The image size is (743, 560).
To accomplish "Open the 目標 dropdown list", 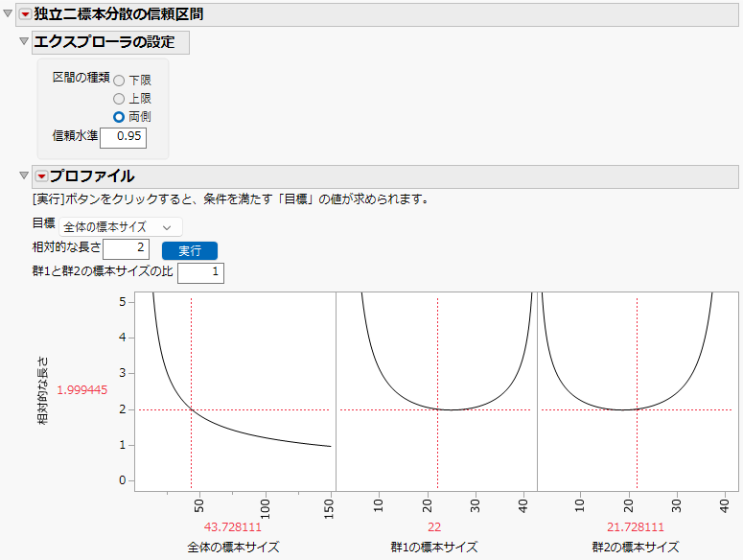I will click(121, 227).
